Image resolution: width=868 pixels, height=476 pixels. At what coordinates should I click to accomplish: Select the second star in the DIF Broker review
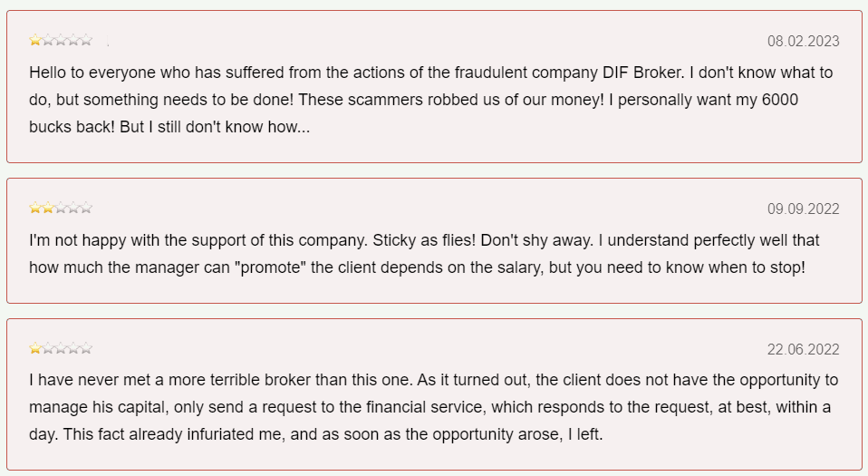(x=48, y=40)
